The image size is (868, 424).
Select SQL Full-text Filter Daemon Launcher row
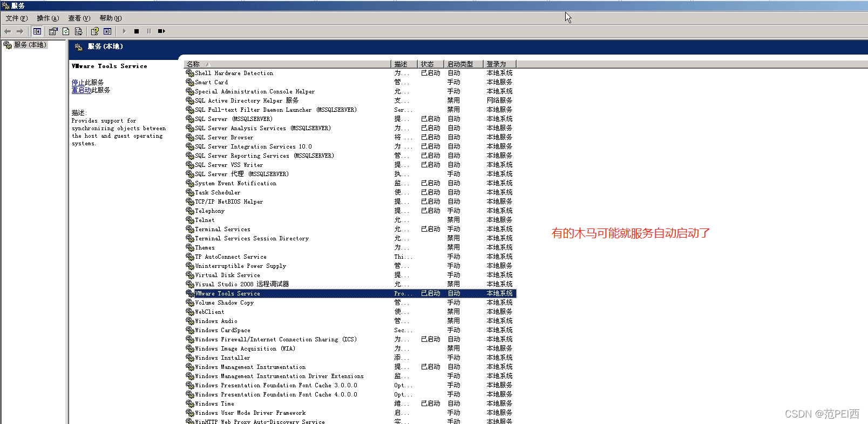[x=350, y=110]
